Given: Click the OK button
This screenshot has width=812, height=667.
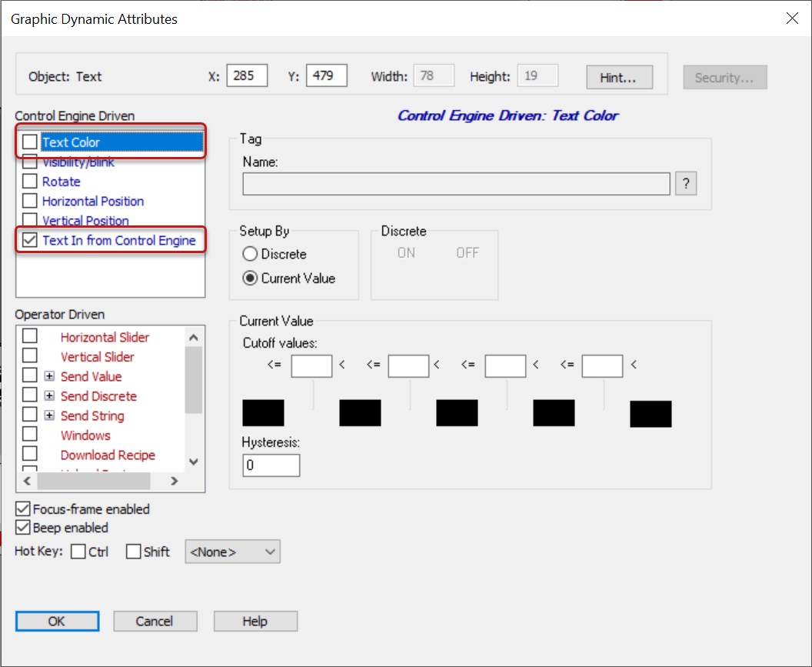Looking at the screenshot, I should pos(57,621).
